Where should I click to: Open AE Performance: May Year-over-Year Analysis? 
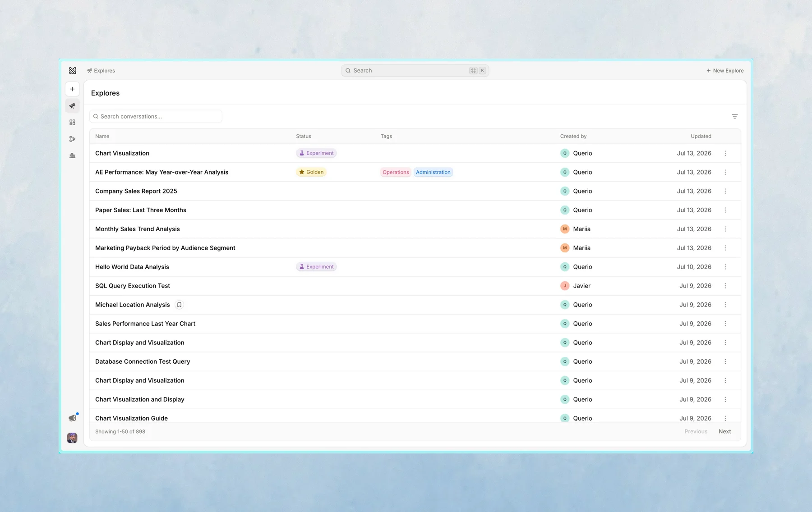[x=161, y=172]
